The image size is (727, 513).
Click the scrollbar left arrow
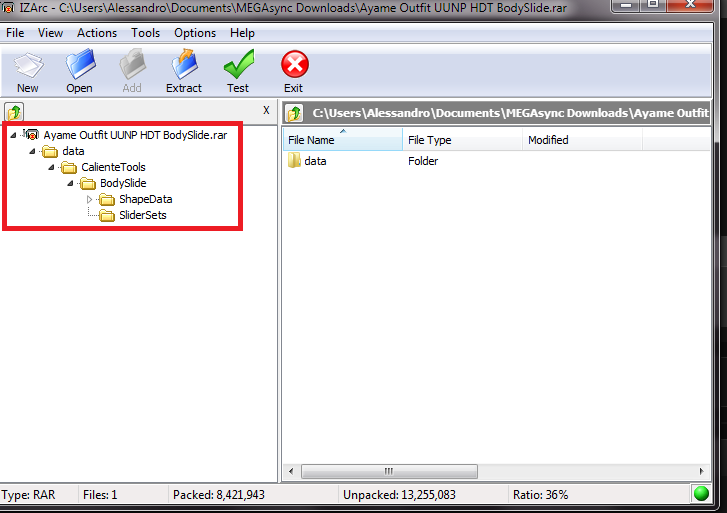pyautogui.click(x=291, y=471)
